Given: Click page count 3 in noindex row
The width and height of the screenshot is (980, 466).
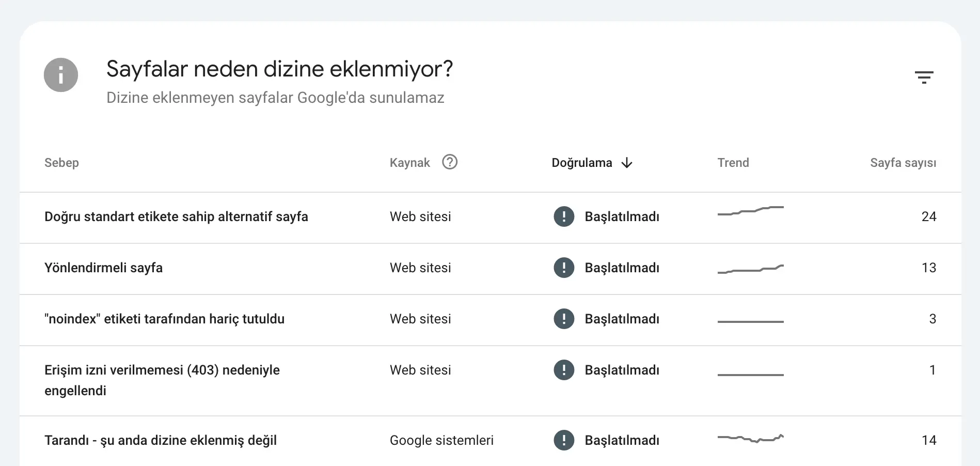Looking at the screenshot, I should coord(932,319).
